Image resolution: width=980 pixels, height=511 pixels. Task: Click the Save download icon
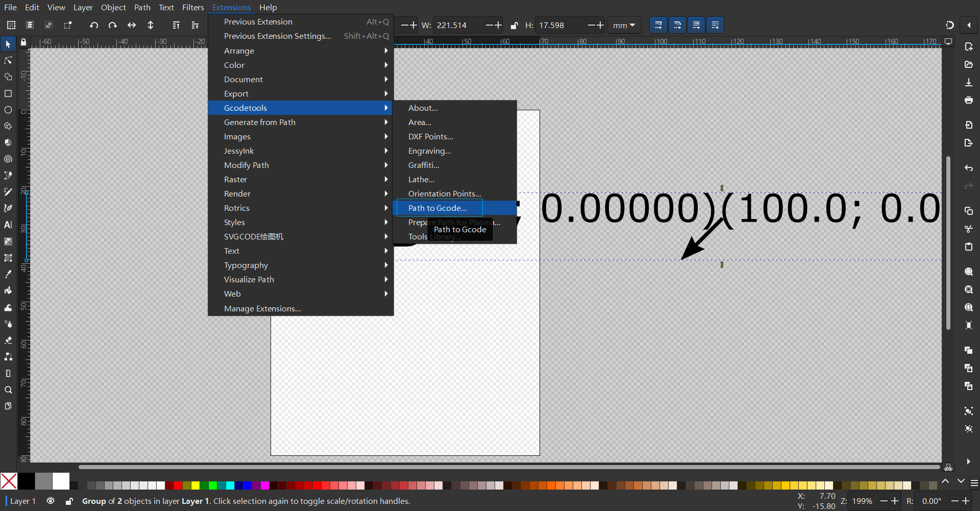[x=969, y=82]
